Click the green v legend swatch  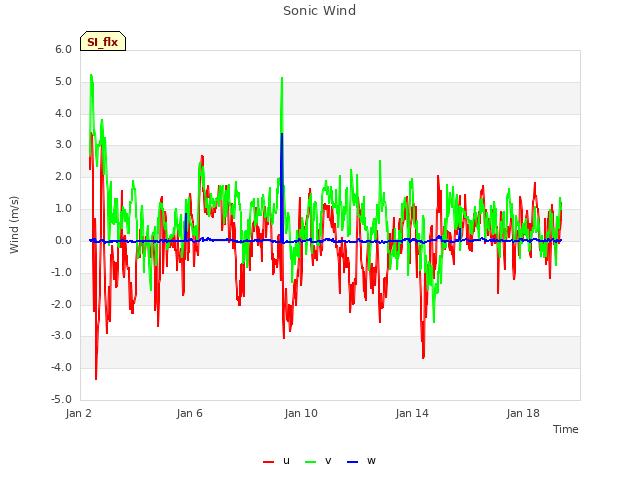(311, 462)
